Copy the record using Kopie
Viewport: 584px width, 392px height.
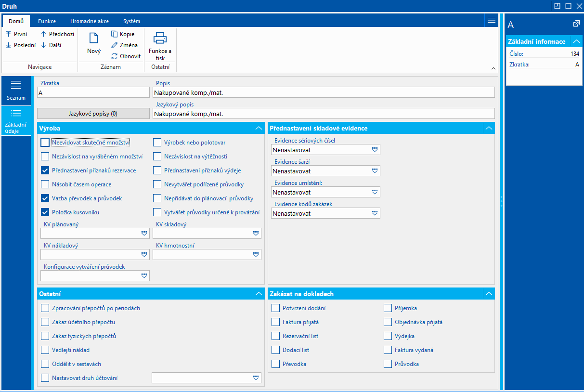click(123, 34)
